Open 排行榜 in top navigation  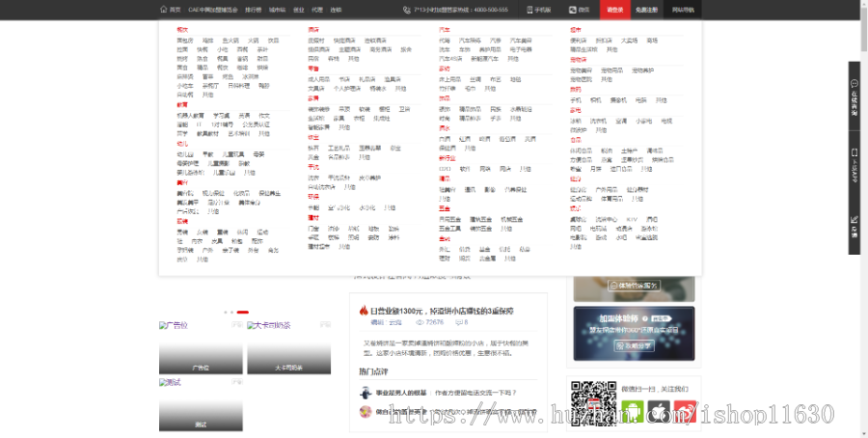pos(253,10)
